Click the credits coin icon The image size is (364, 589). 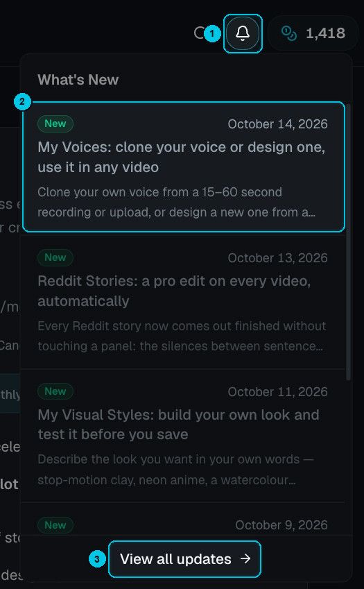coord(289,33)
